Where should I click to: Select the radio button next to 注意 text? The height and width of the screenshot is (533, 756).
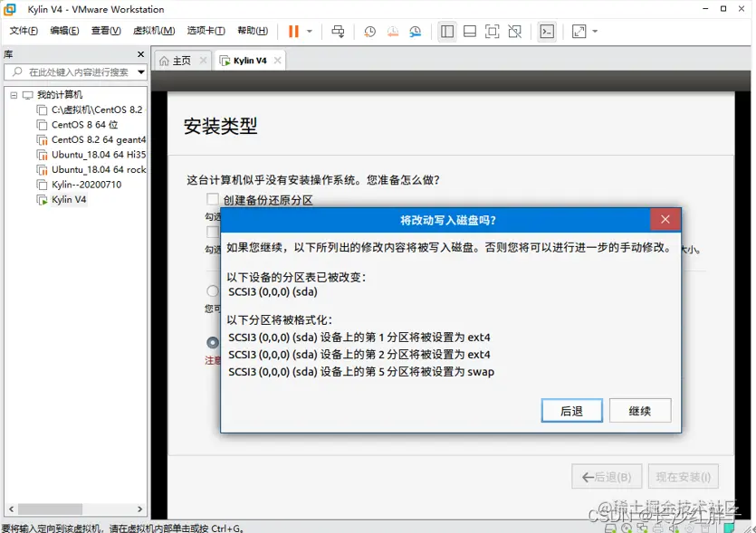point(212,342)
